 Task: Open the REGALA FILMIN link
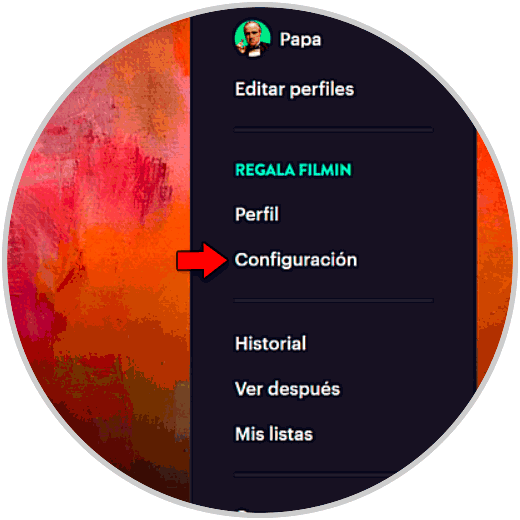click(293, 170)
